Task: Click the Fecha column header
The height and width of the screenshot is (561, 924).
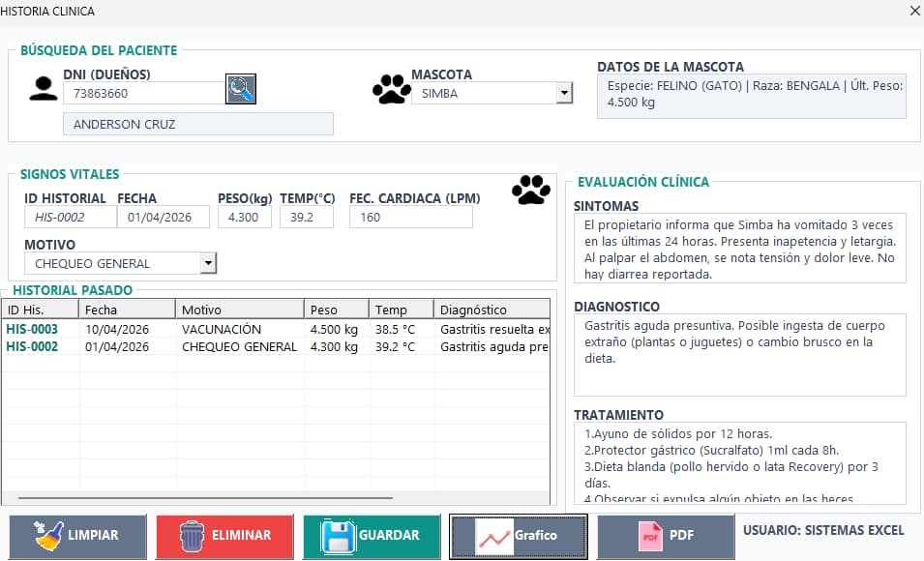Action: point(127,310)
